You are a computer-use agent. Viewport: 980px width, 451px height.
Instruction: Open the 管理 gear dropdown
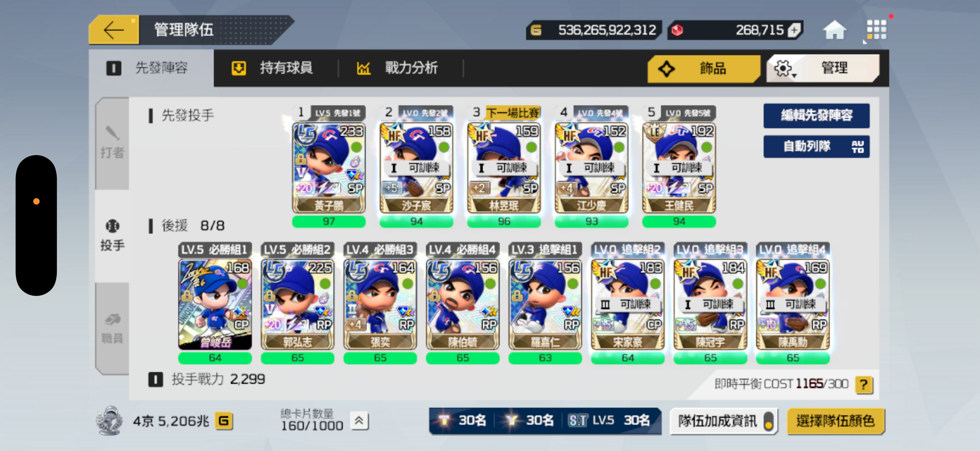823,68
